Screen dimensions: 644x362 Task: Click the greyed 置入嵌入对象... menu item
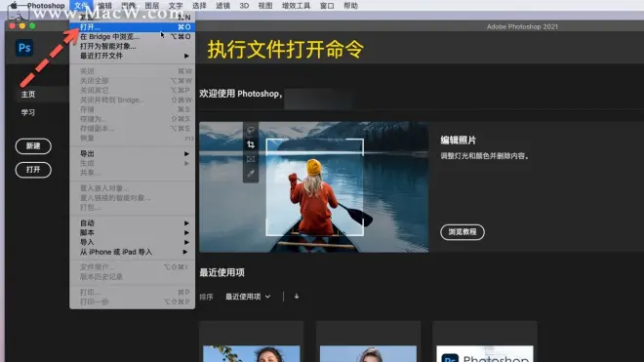pos(133,188)
